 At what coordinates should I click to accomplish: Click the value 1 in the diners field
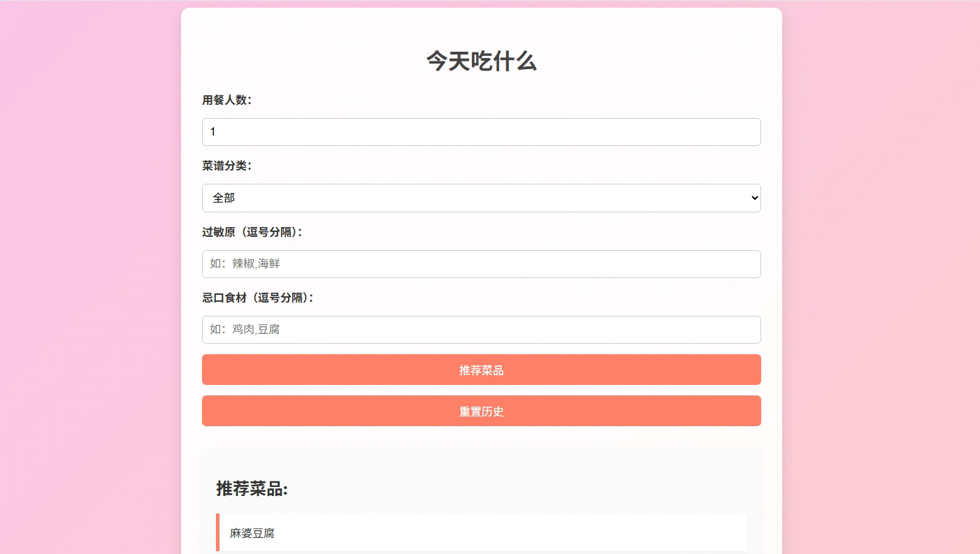(x=213, y=132)
